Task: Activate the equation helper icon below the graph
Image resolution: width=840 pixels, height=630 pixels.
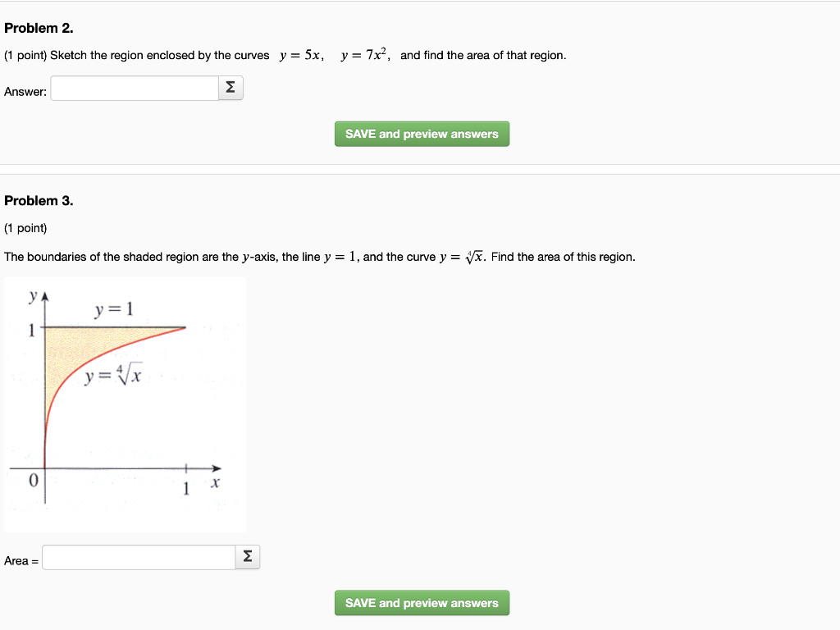Action: click(x=247, y=556)
